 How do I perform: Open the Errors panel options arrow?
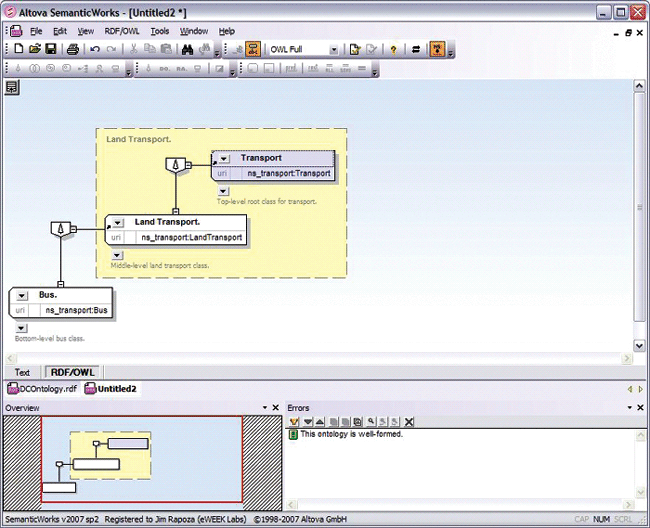629,408
